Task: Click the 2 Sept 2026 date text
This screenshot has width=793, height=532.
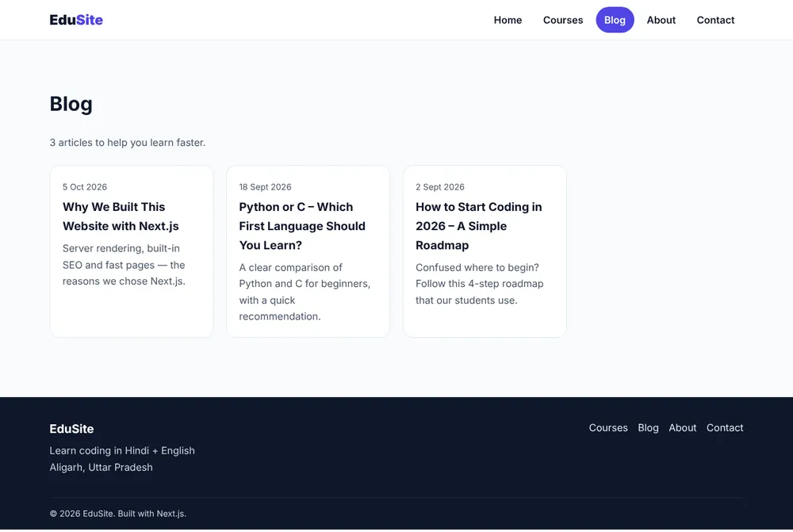Action: tap(440, 187)
